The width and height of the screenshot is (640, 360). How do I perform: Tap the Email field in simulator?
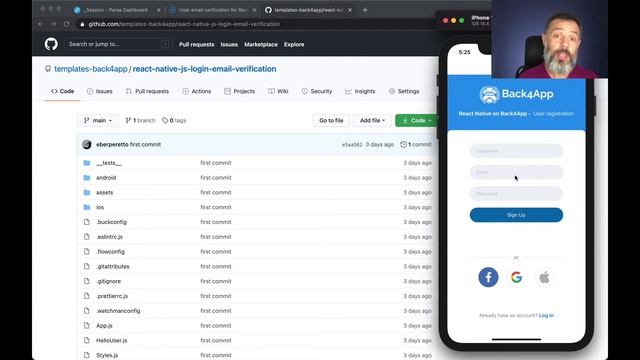point(516,172)
